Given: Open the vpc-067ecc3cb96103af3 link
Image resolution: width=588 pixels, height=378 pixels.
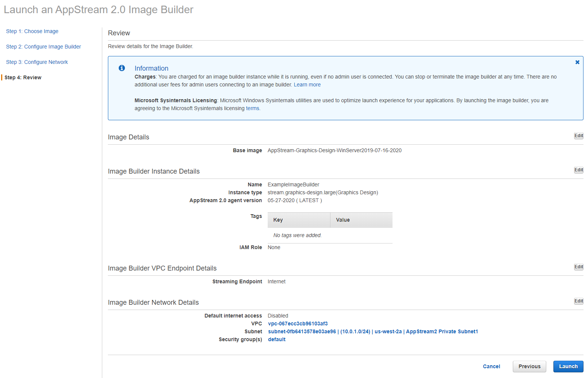Looking at the screenshot, I should [298, 324].
